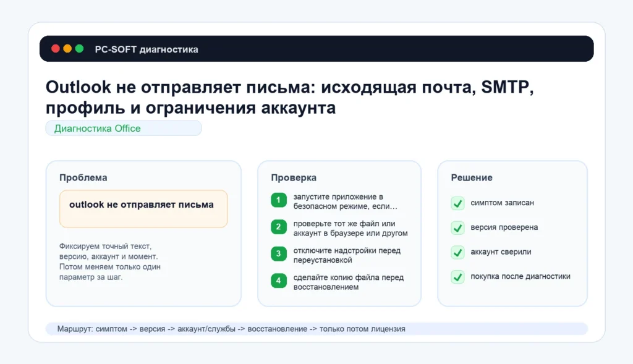Click the red close dot in title bar
The width and height of the screenshot is (633, 364).
[x=56, y=49]
